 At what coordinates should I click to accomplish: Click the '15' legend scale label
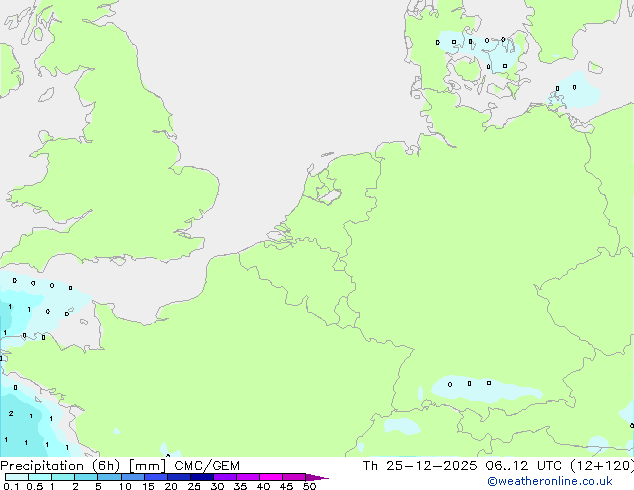coord(148,486)
